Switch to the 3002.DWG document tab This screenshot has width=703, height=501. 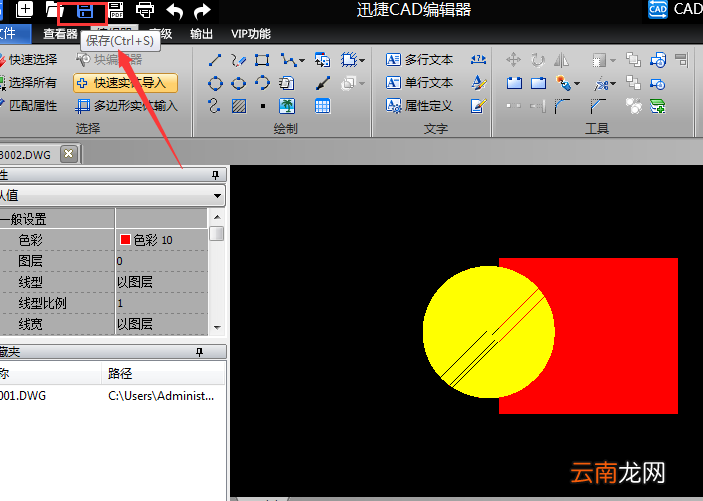click(25, 155)
